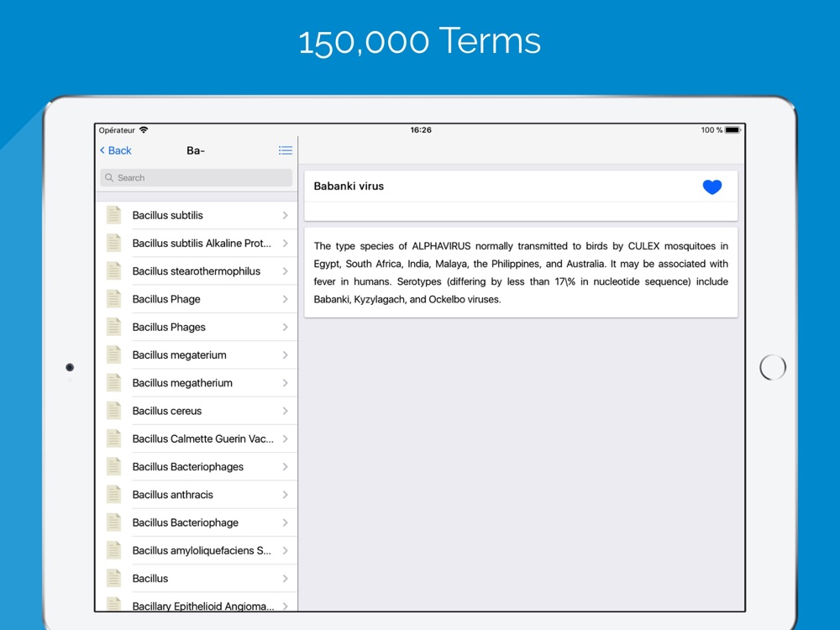Expand chevron on Bacillus Phage row
Screen dimensions: 840x630
[x=286, y=299]
